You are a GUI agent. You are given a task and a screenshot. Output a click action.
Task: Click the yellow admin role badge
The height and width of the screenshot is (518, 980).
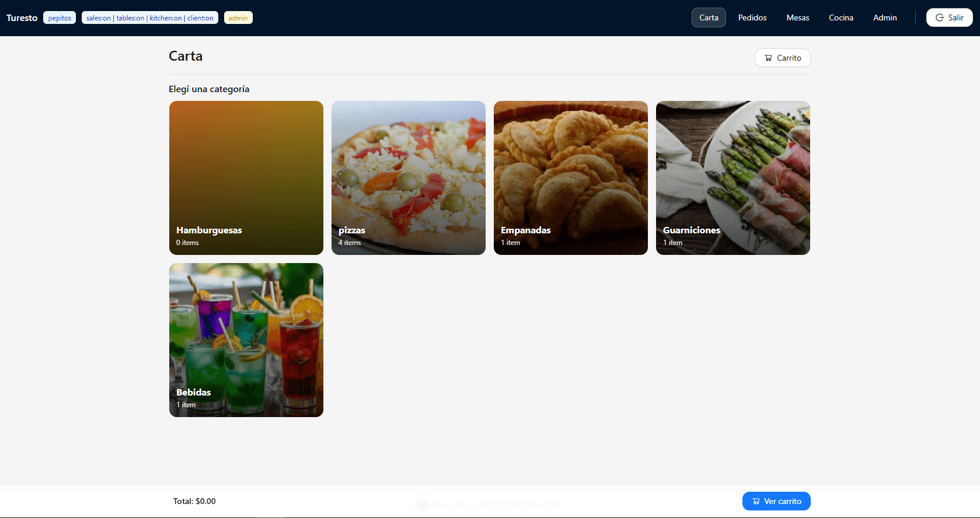pos(238,18)
